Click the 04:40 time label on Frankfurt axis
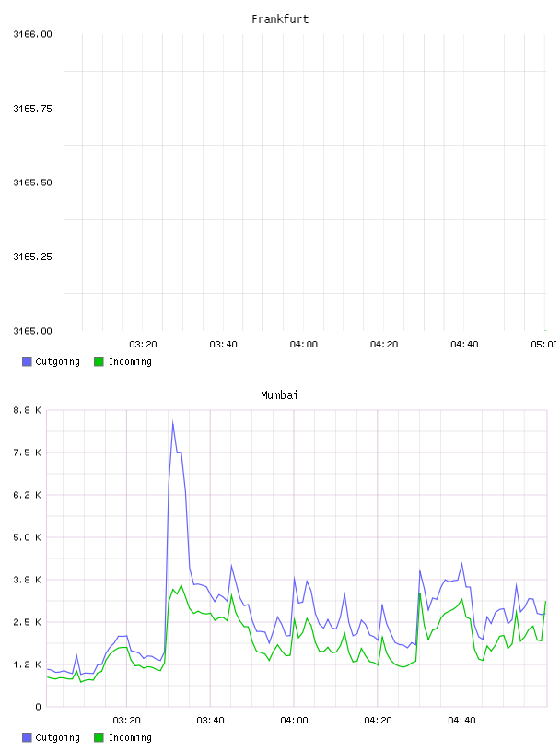560x752 pixels. [464, 345]
